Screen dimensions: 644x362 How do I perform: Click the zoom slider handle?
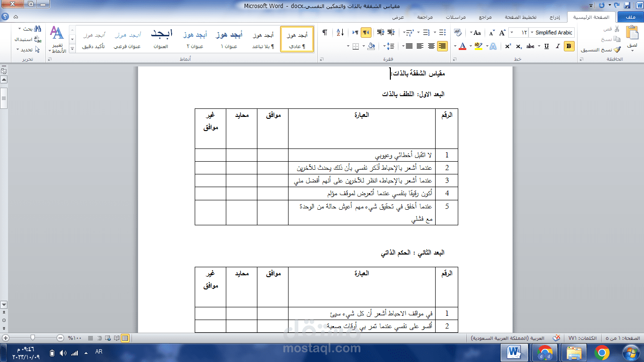click(33, 337)
